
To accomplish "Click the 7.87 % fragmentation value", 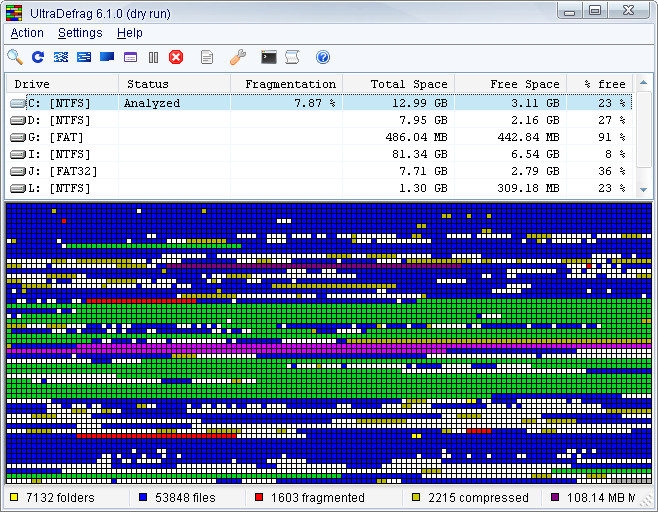I will tap(315, 103).
